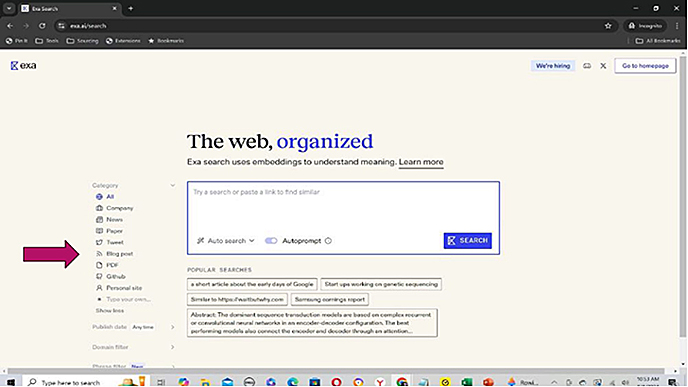Select the Paper category

109,231
